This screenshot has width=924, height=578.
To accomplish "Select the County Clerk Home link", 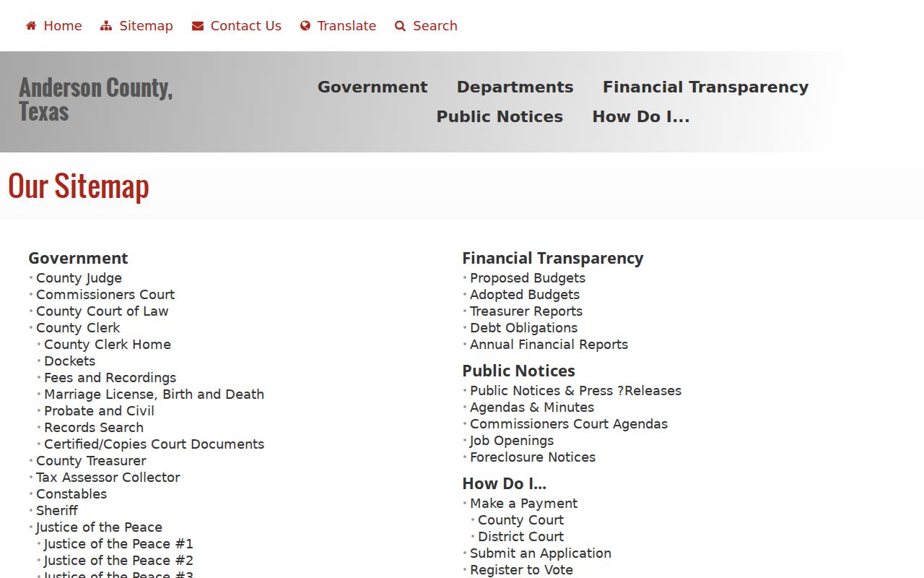I will point(108,345).
